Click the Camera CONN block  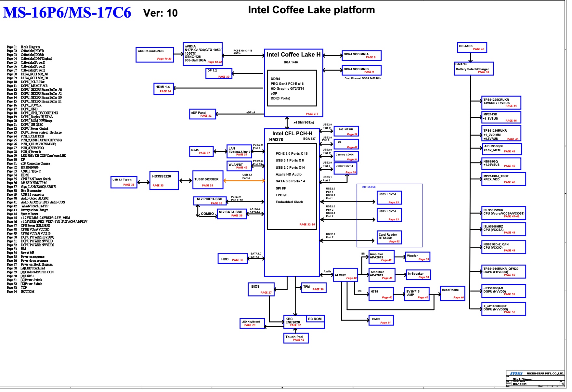pyautogui.click(x=346, y=156)
